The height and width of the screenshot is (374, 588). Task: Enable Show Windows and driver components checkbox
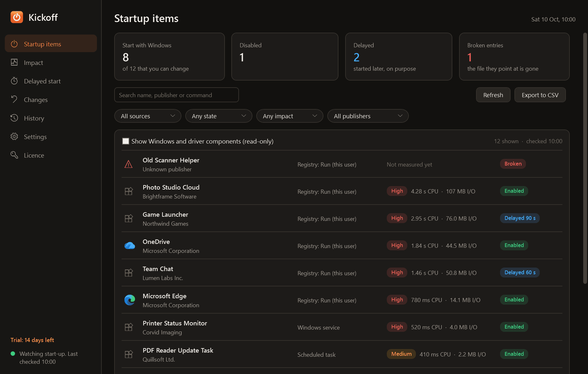(126, 141)
